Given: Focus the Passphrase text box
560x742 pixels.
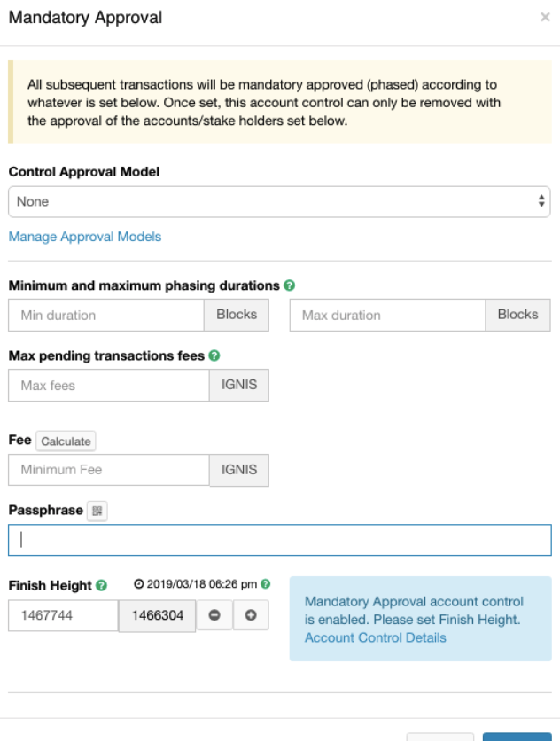Looking at the screenshot, I should tap(279, 539).
